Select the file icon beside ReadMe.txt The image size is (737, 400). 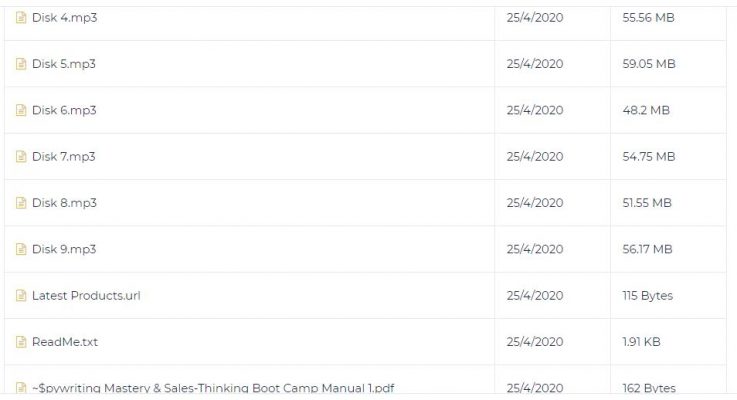[x=21, y=342]
